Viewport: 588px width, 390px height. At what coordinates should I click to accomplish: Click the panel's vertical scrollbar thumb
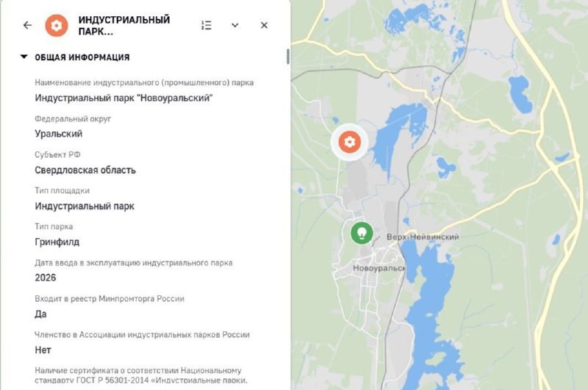pos(288,57)
